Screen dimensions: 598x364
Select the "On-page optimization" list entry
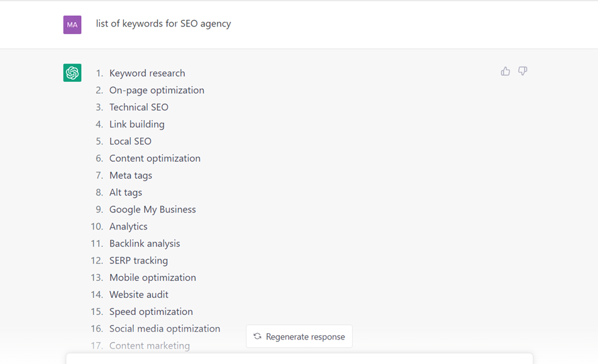coord(157,91)
